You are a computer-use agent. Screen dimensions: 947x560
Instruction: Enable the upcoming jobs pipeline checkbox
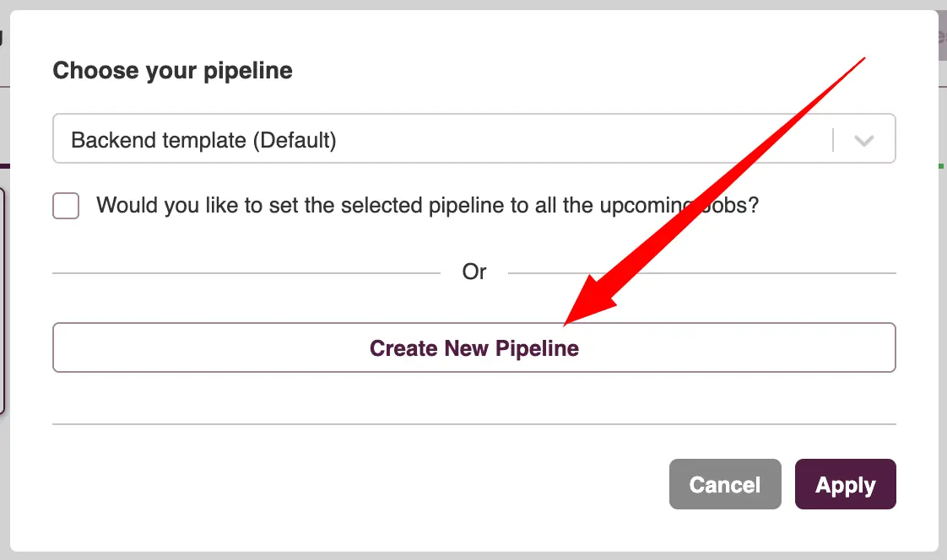(66, 206)
